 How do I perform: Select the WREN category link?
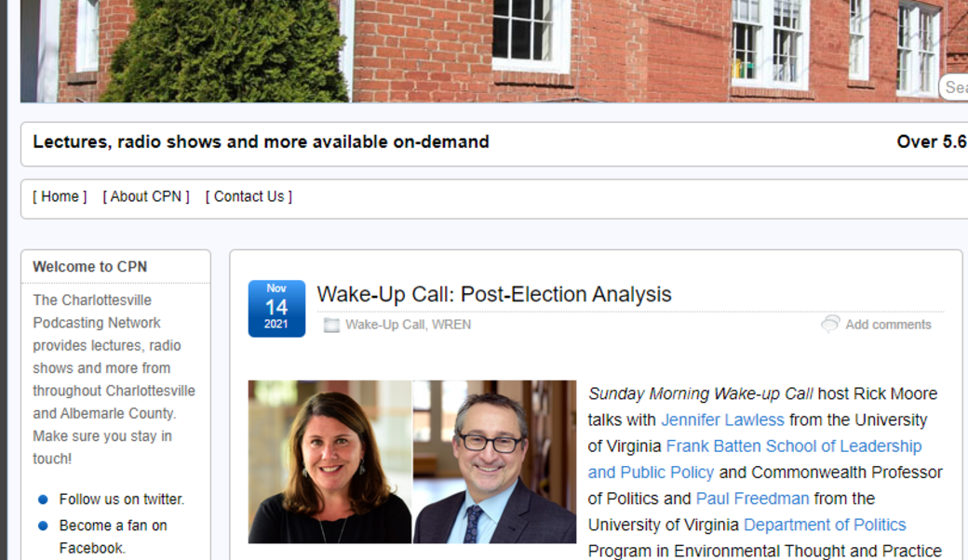click(x=451, y=325)
